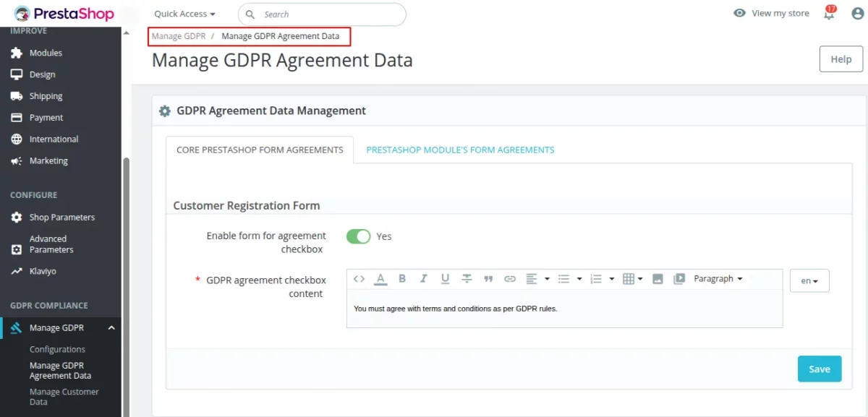
Task: Open the source code view icon
Action: (x=359, y=278)
